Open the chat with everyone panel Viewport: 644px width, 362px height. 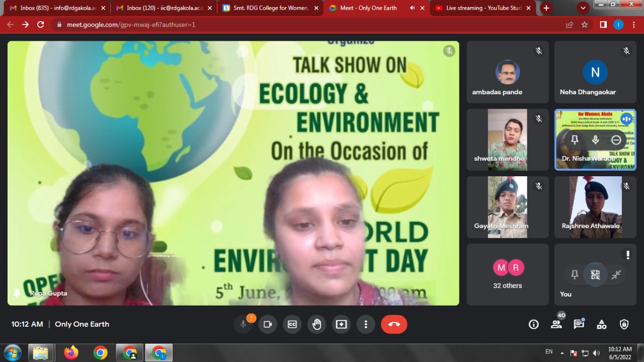coord(579,324)
